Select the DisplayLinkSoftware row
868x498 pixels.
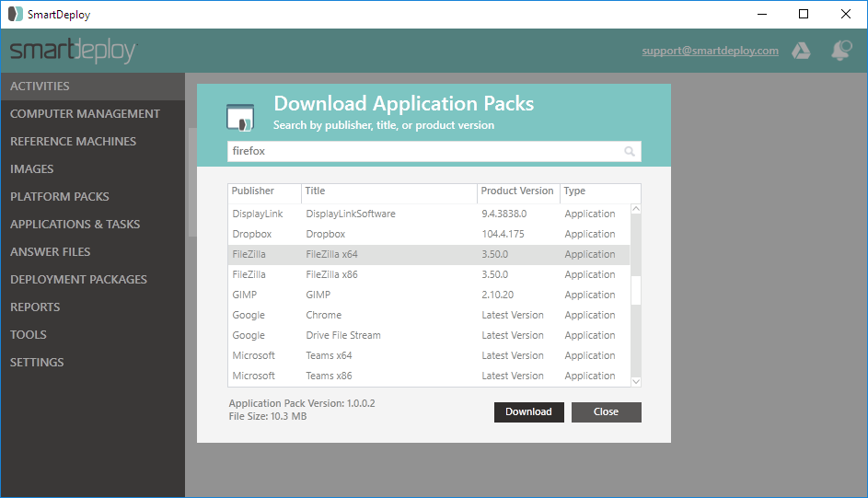coord(429,214)
